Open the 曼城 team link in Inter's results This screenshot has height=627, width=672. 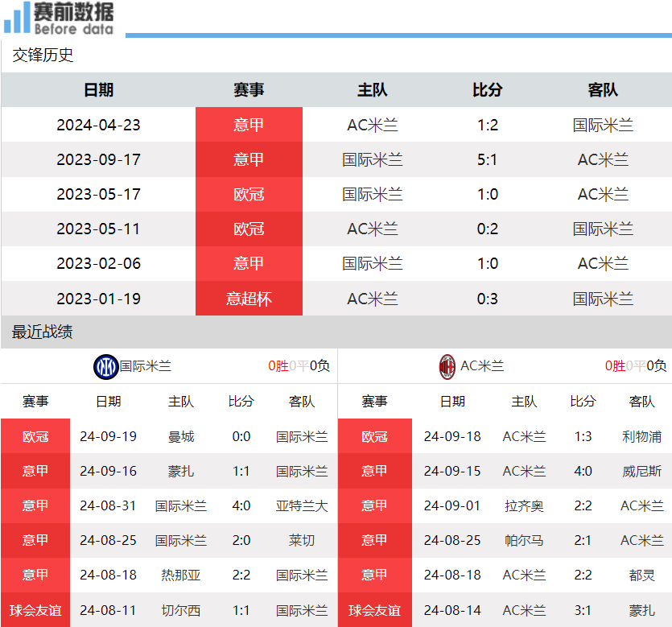182,436
